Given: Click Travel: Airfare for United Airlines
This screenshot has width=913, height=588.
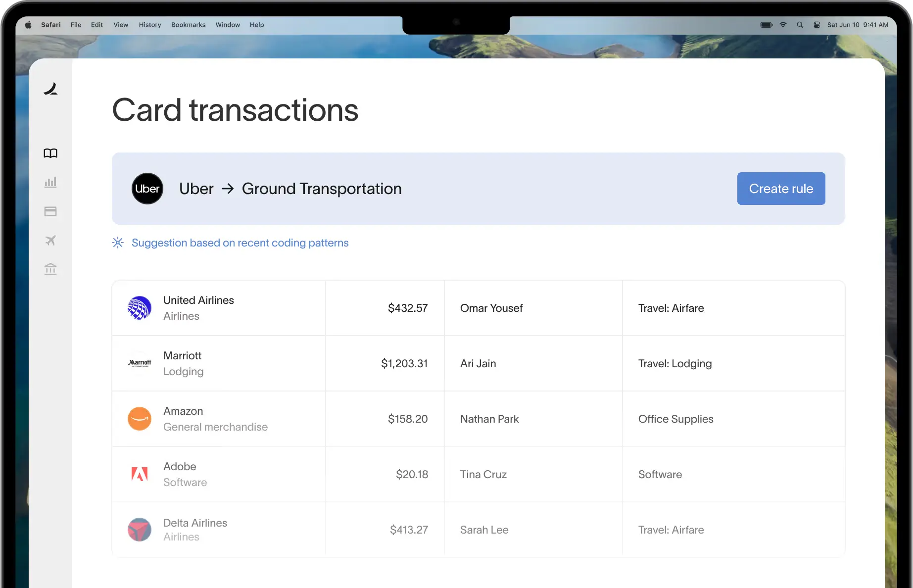Looking at the screenshot, I should [x=671, y=308].
